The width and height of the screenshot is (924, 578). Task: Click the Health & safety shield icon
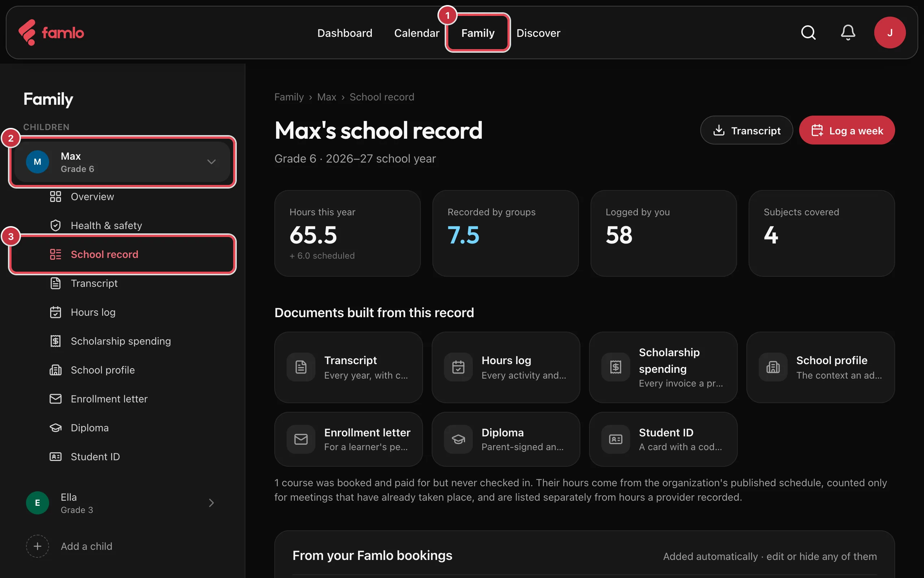(55, 225)
